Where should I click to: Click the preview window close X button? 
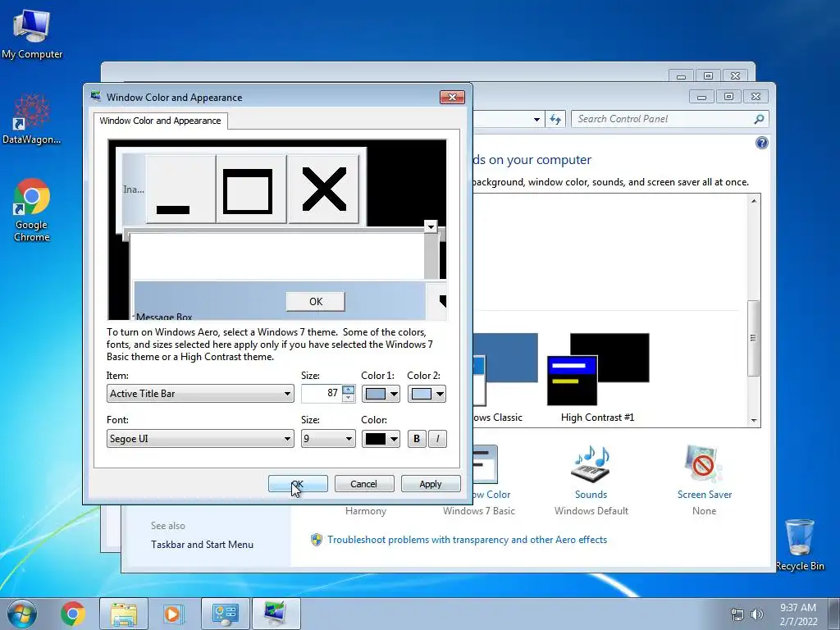pos(323,189)
